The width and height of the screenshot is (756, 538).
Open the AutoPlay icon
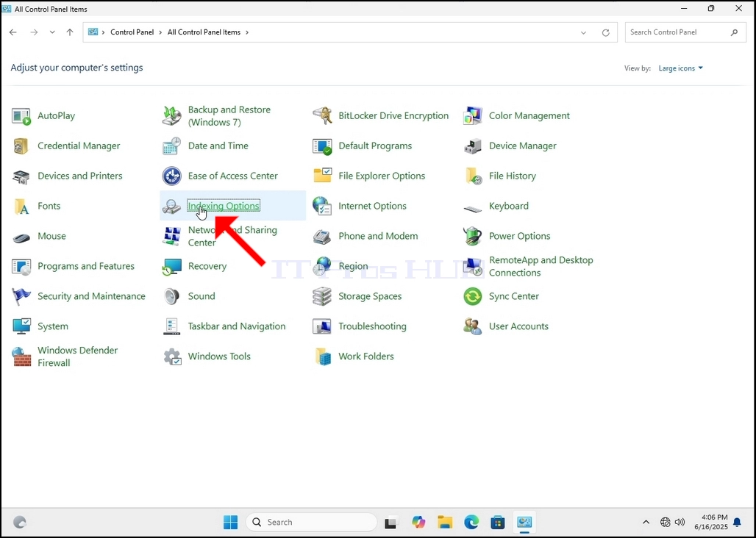pos(21,116)
